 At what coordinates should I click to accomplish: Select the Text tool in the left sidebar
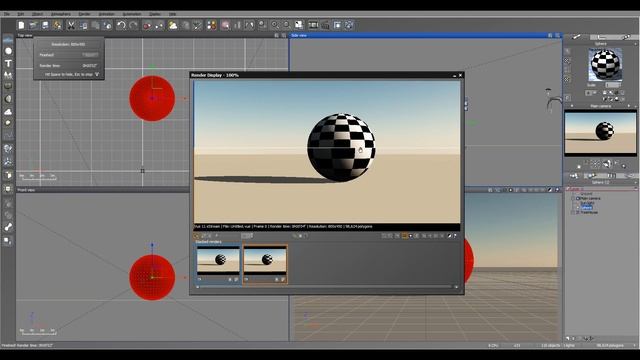coord(8,63)
